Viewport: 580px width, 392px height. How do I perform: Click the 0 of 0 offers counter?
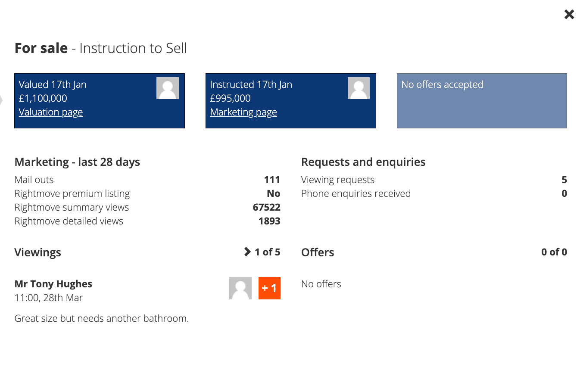tap(554, 252)
